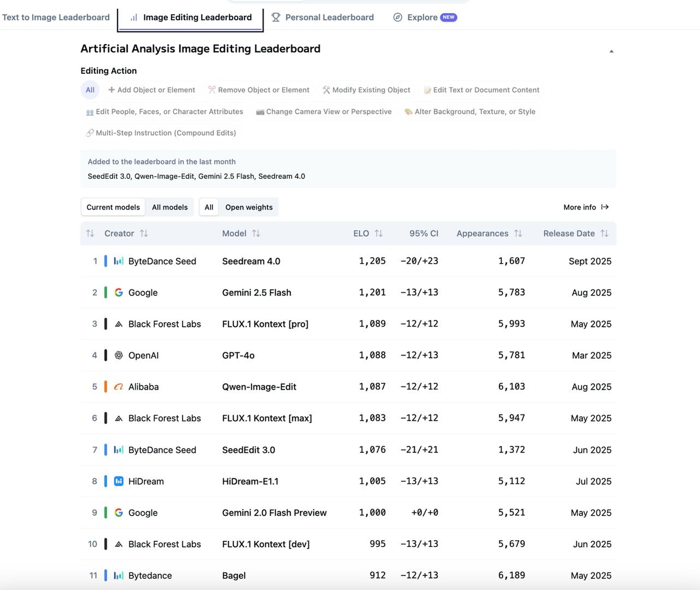Enable the Open weights filter
Screen dimensions: 700x590
[x=249, y=207]
